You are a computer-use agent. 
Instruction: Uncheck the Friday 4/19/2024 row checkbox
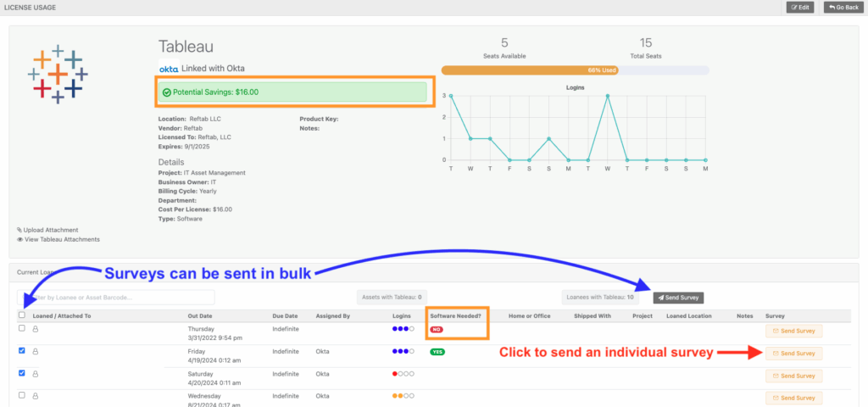pyautogui.click(x=22, y=350)
